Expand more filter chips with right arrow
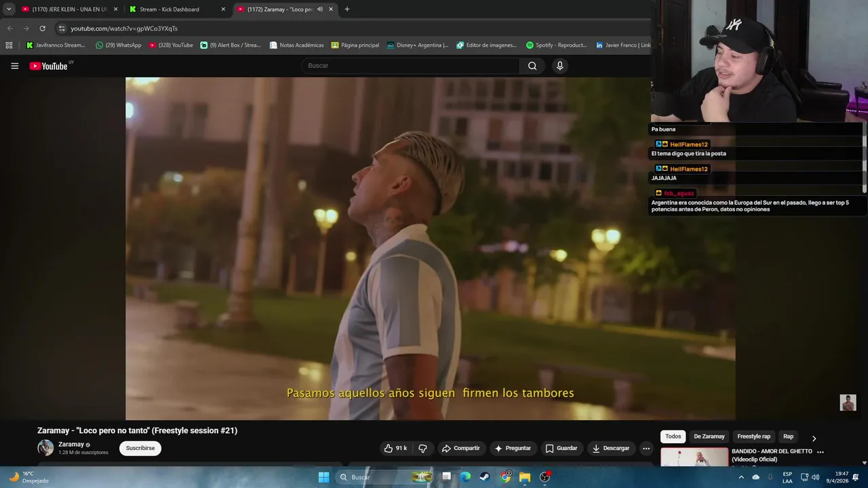This screenshot has height=488, width=868. tap(814, 438)
